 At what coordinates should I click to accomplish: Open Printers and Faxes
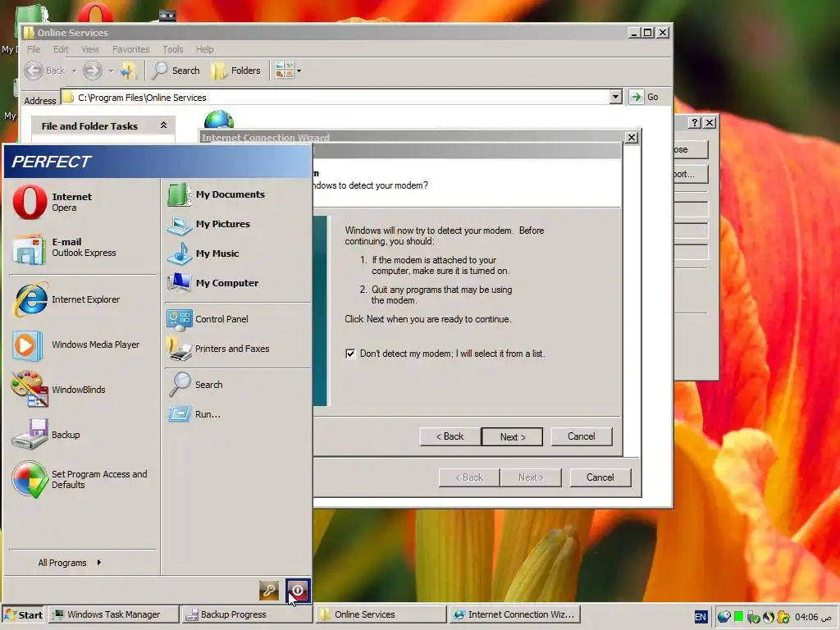pos(218,349)
